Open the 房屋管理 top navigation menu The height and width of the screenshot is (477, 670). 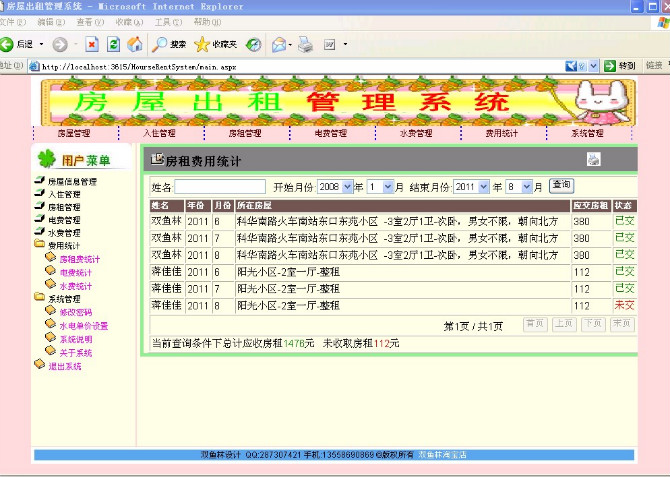[x=74, y=133]
